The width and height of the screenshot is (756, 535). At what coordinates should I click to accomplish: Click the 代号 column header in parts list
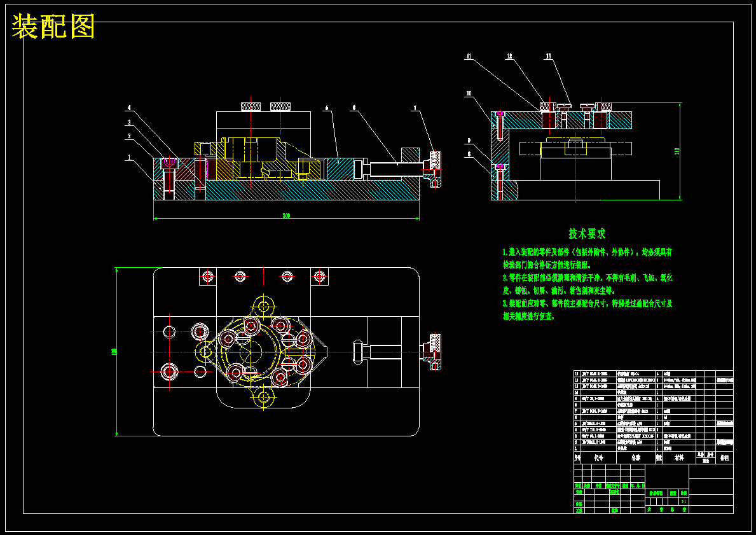tap(599, 457)
